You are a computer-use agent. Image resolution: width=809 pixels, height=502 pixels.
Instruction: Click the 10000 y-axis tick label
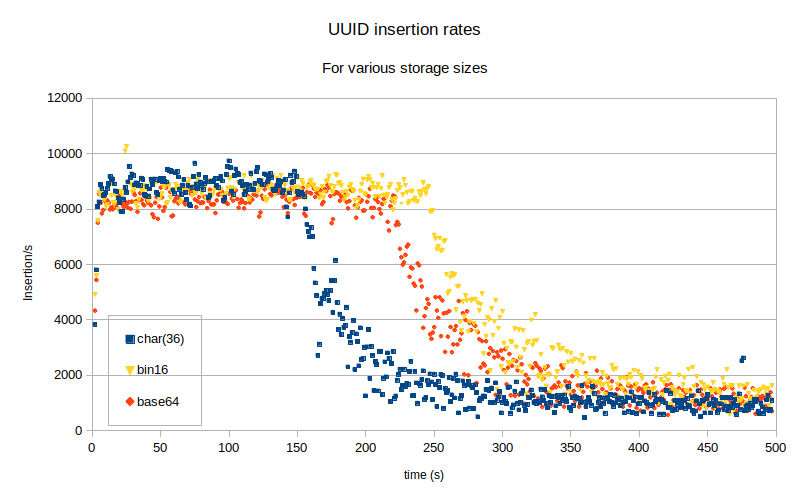tap(65, 154)
